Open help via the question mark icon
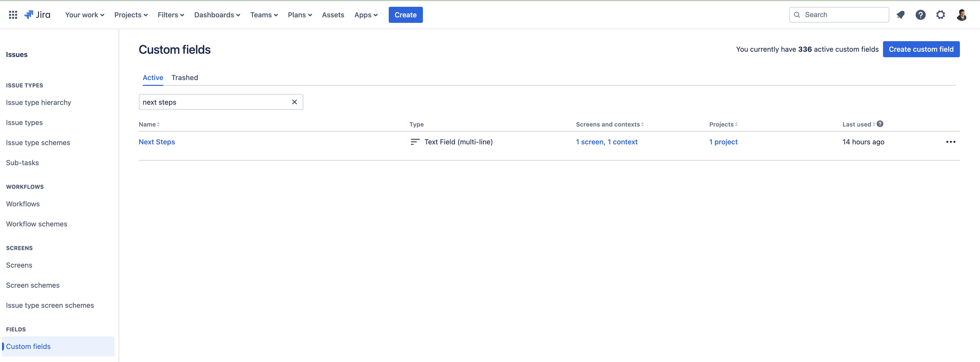 pyautogui.click(x=921, y=15)
